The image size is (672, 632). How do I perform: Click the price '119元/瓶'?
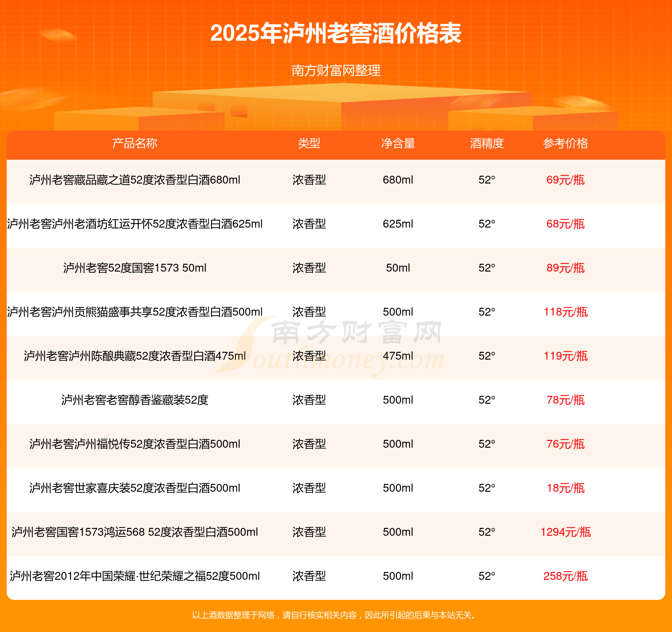tap(566, 356)
